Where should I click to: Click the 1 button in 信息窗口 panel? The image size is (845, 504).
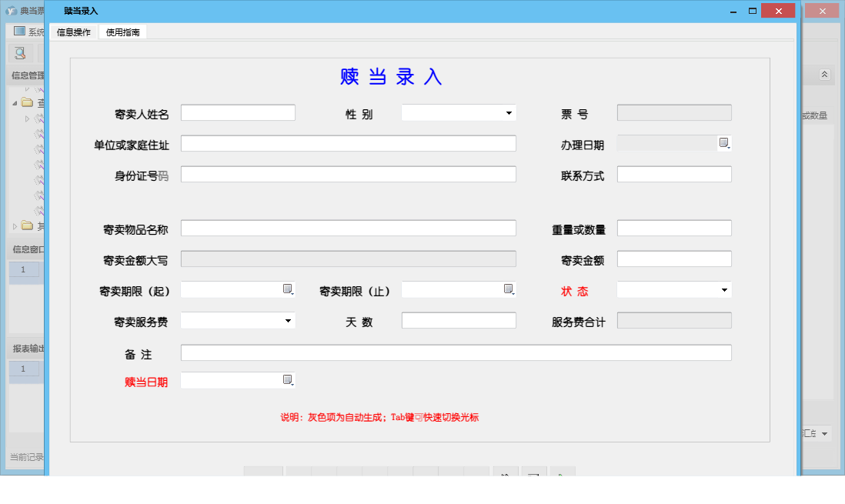coord(23,270)
